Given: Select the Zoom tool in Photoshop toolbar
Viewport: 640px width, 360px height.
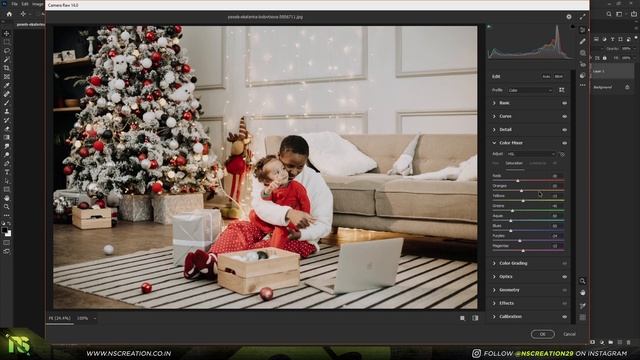Looking at the screenshot, I should pyautogui.click(x=7, y=207).
